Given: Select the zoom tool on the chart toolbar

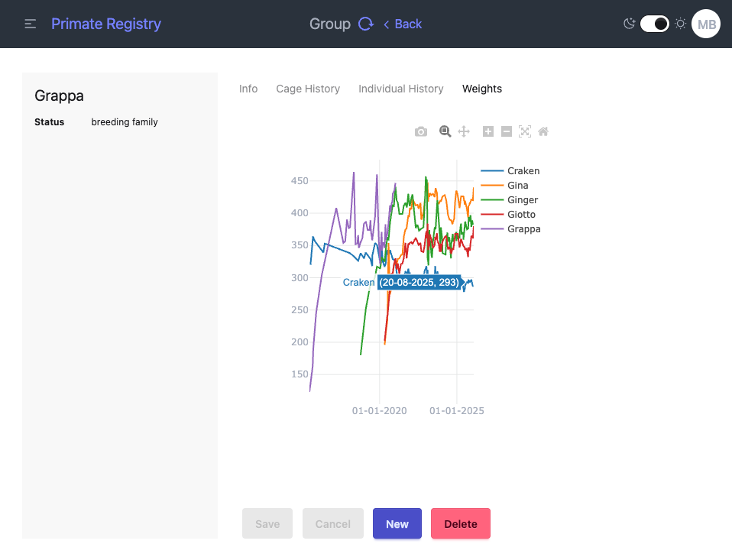Looking at the screenshot, I should 445,131.
